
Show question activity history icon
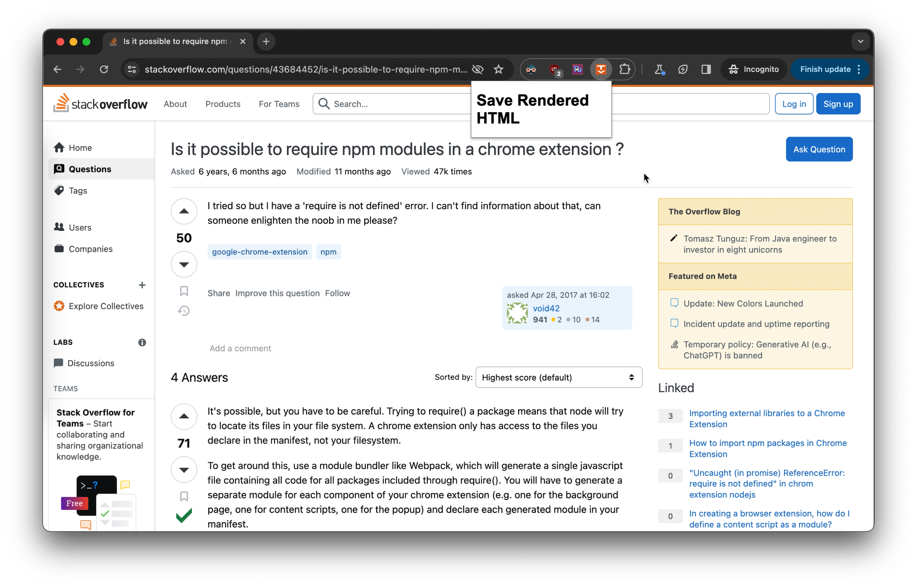(x=184, y=310)
